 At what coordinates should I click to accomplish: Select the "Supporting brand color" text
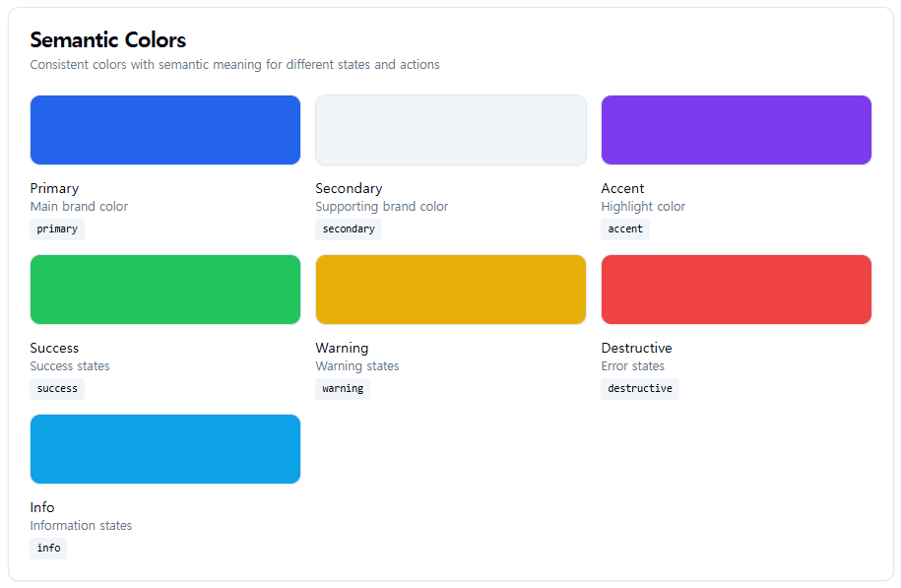pos(382,207)
